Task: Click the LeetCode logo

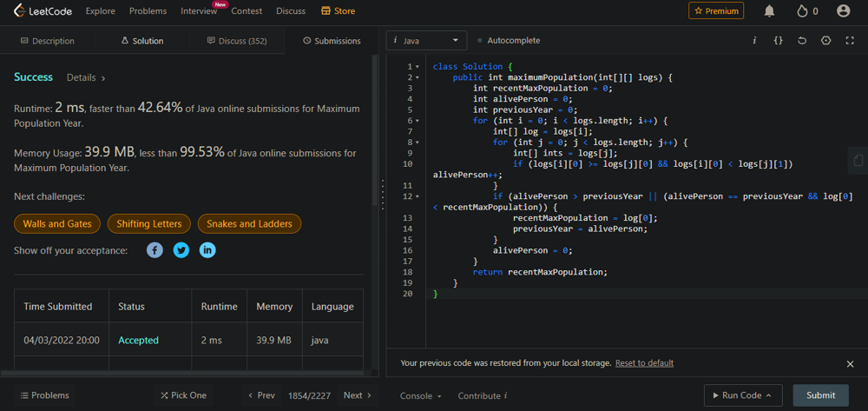Action: pyautogui.click(x=43, y=10)
